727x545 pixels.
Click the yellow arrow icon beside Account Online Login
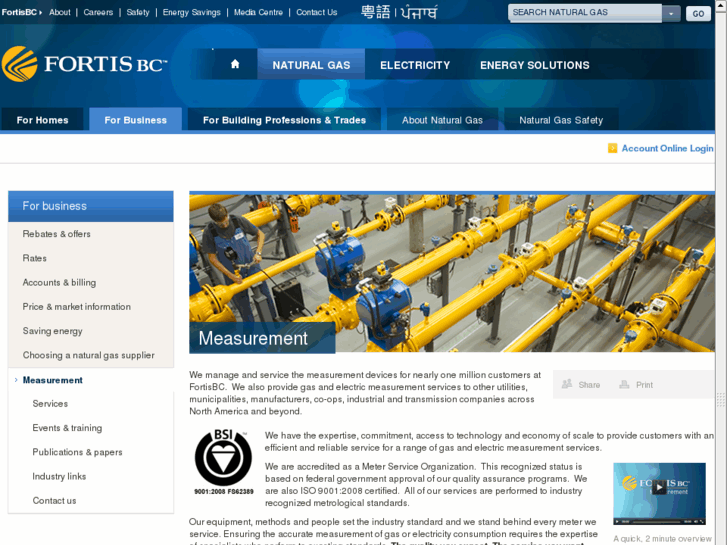click(x=612, y=148)
